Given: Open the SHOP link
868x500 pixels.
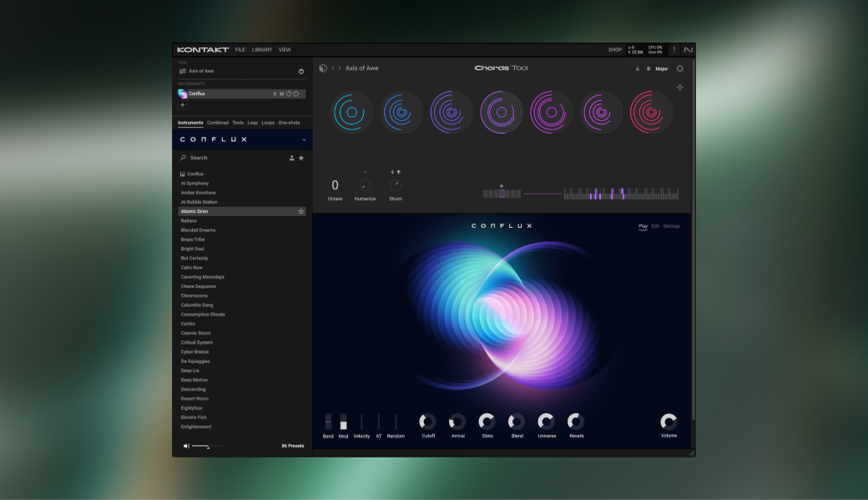Looking at the screenshot, I should click(x=615, y=50).
